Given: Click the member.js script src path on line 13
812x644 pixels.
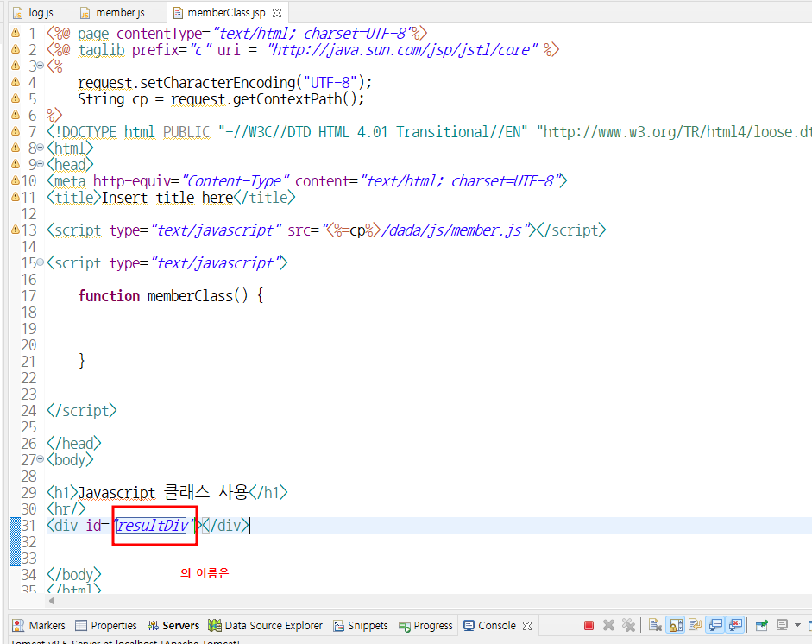Looking at the screenshot, I should click(429, 230).
